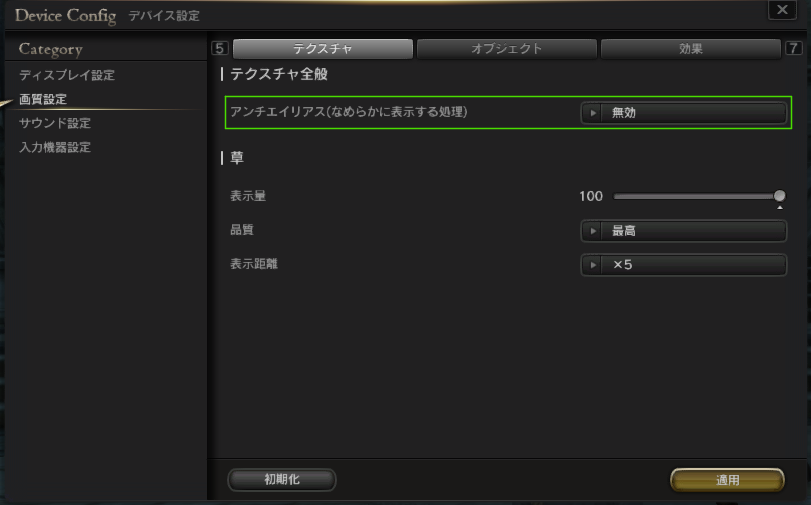Open the 表示距離 dropdown showing ×5
Image resolution: width=811 pixels, height=505 pixels.
coord(684,265)
